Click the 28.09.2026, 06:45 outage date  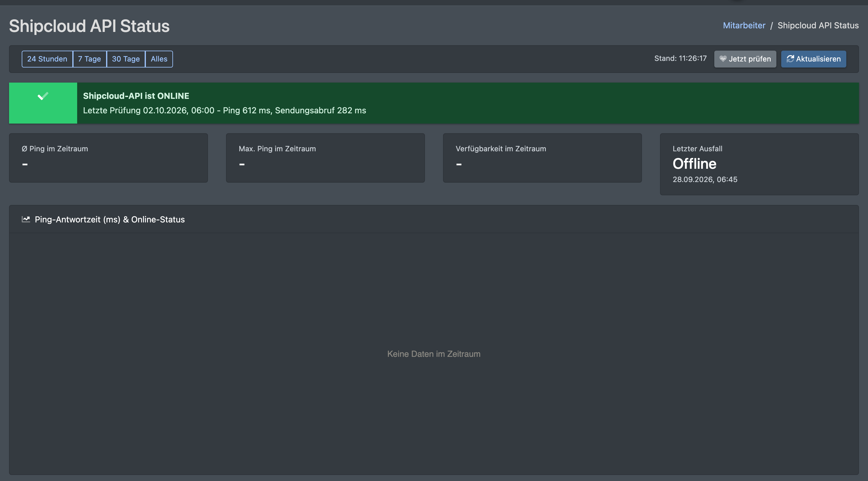[x=705, y=179]
